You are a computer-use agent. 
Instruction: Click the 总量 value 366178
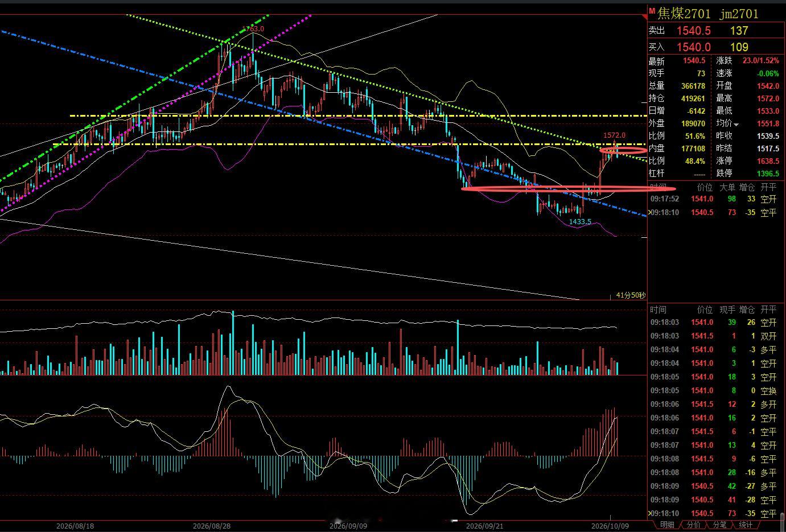[x=693, y=85]
